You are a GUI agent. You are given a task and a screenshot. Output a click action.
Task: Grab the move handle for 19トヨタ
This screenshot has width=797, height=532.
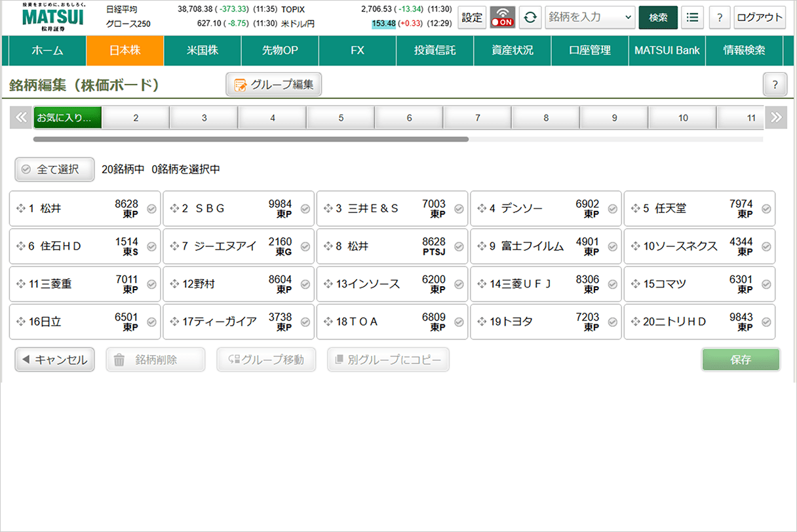(x=482, y=322)
